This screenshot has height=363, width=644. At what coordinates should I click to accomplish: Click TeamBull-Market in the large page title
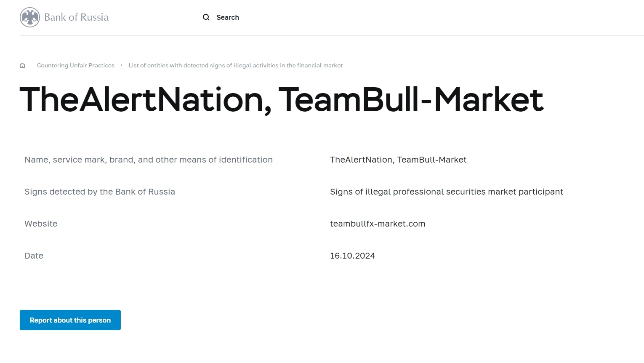pyautogui.click(x=411, y=100)
